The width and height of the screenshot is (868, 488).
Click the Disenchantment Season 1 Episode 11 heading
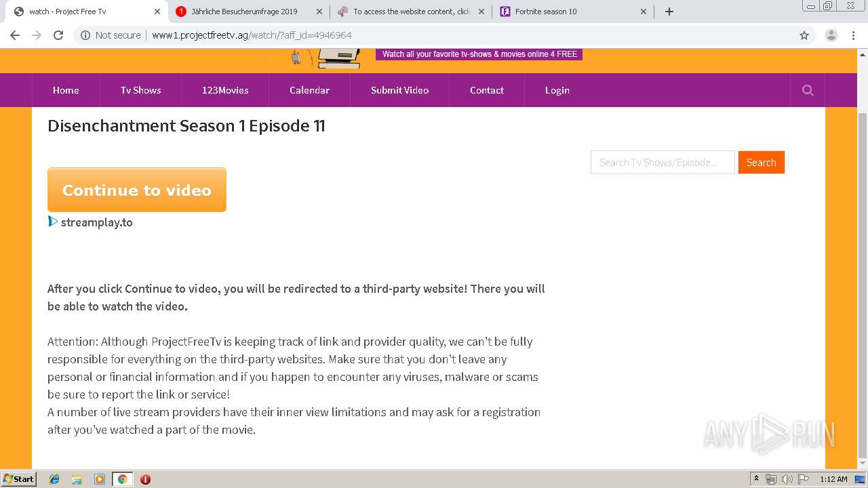186,126
